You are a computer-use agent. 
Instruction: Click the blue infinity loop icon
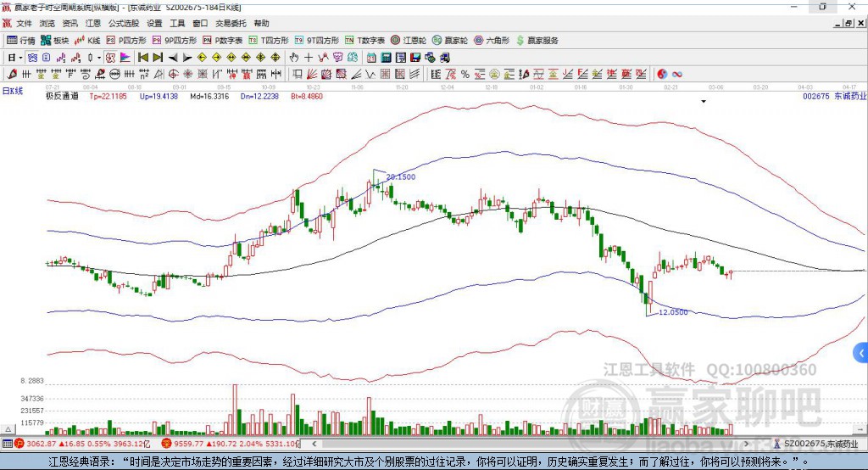[x=677, y=74]
